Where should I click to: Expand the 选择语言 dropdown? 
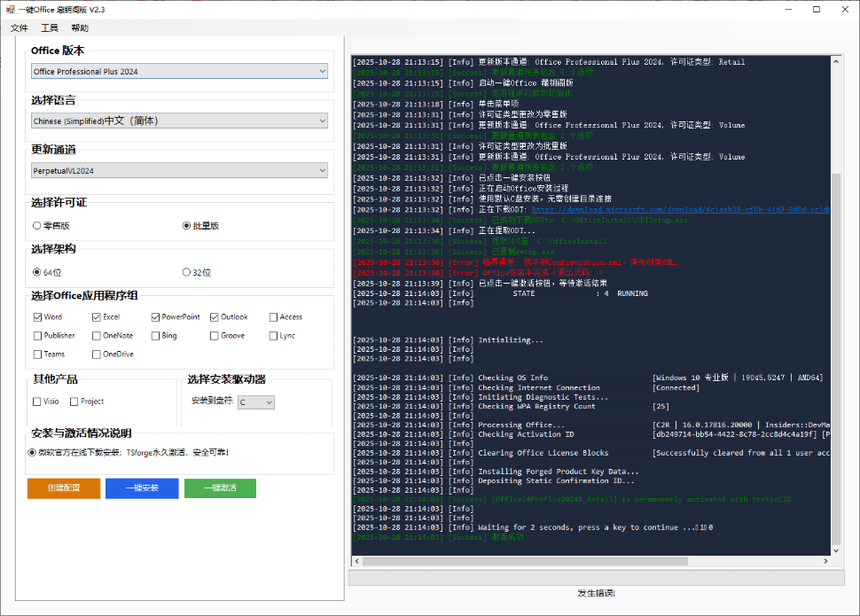[x=179, y=121]
